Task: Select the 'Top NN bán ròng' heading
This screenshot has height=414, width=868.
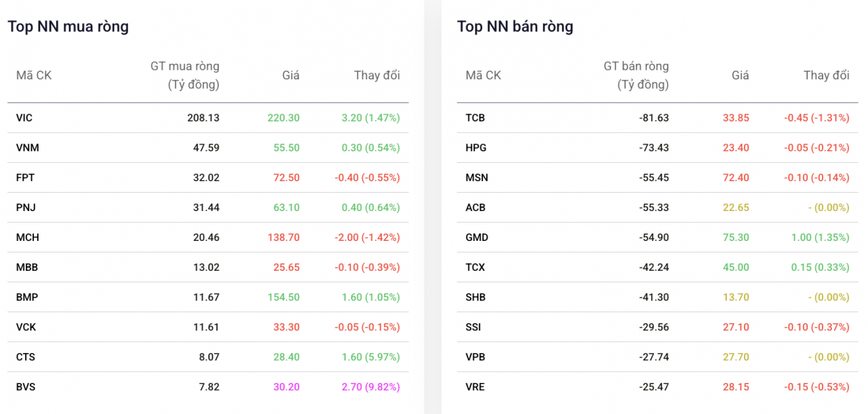Action: (515, 26)
